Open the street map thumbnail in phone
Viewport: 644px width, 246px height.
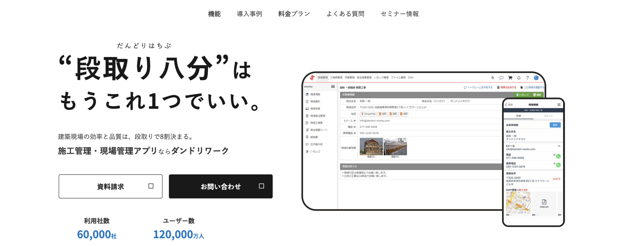click(x=518, y=202)
